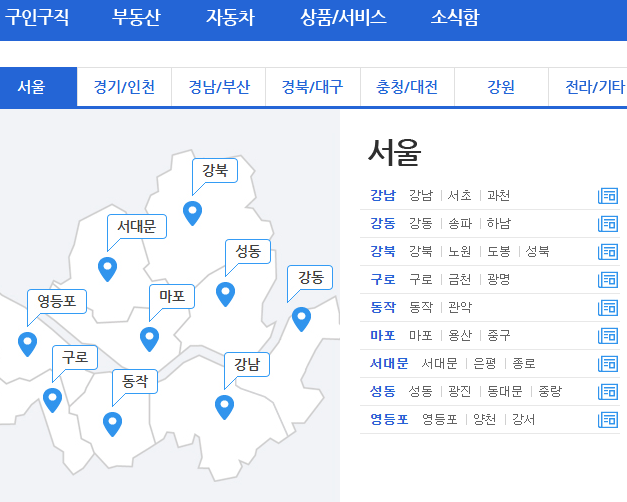Viewport: 627px width, 502px height.
Task: Click the 강남 map label bubble
Action: [x=247, y=364]
